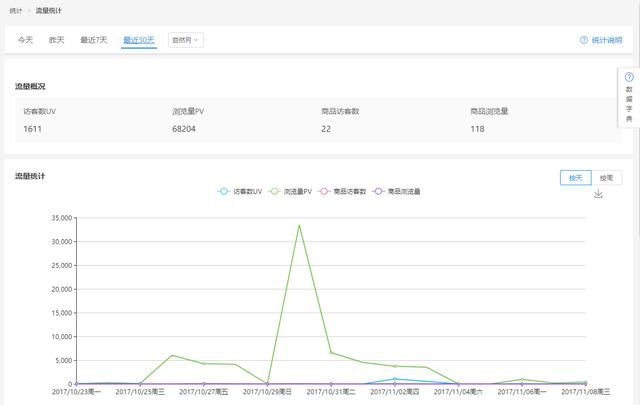Click the 统计 breadcrumb link
This screenshot has width=640, height=405.
[16, 10]
